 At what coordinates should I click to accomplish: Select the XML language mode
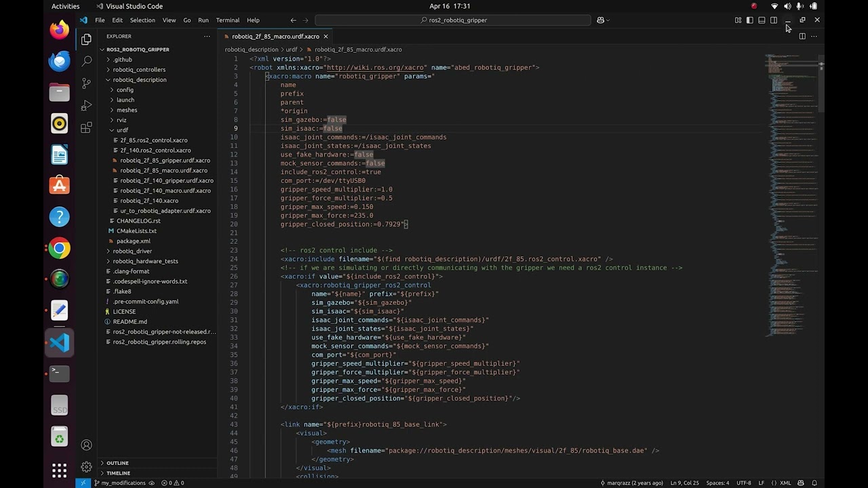785,483
